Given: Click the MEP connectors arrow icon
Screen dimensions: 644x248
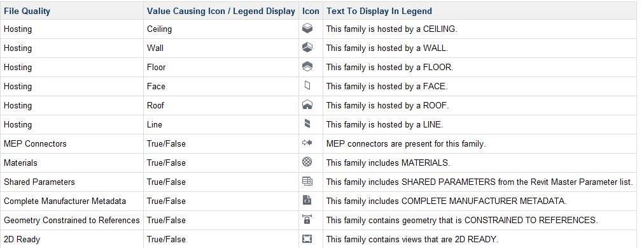Looking at the screenshot, I should (x=307, y=143).
